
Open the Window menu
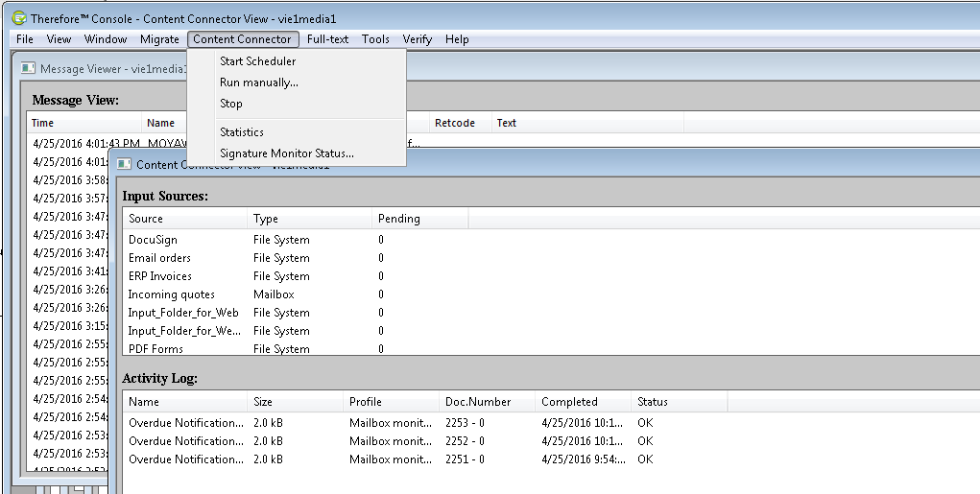pos(106,38)
